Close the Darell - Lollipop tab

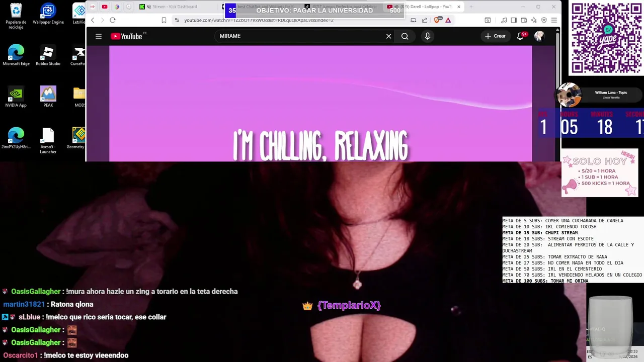click(x=458, y=7)
